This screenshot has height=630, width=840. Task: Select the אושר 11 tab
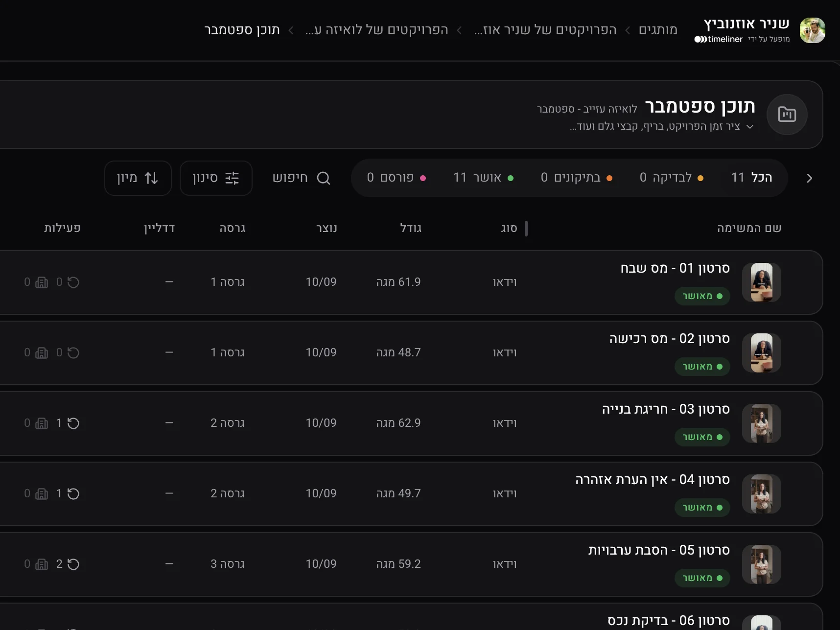pos(483,178)
